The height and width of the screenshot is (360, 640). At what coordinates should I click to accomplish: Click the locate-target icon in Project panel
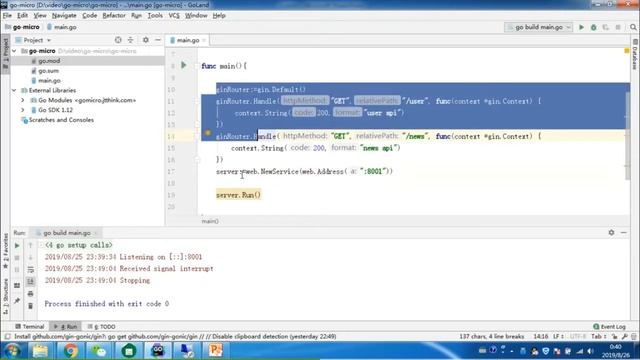tap(118, 40)
